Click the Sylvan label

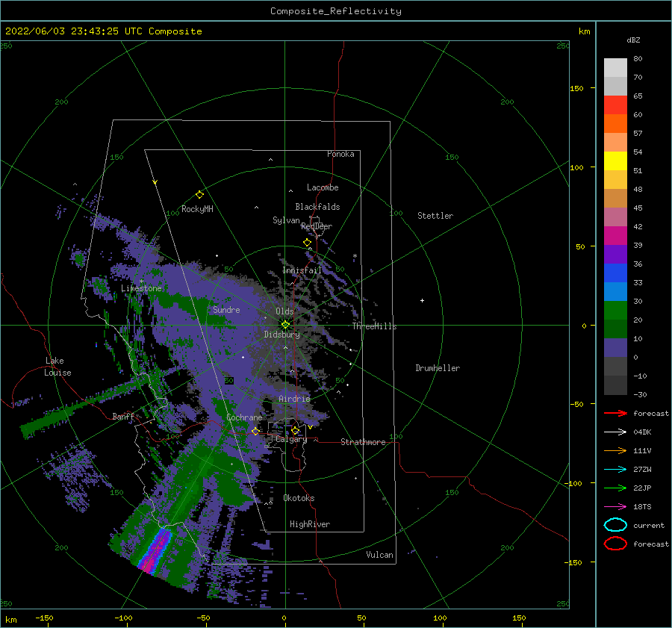(x=286, y=220)
